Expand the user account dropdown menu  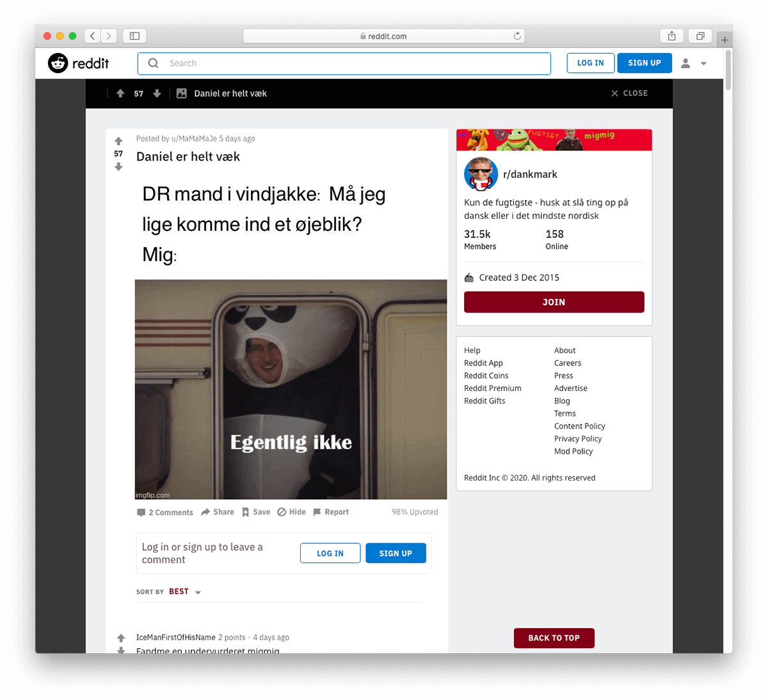click(694, 63)
